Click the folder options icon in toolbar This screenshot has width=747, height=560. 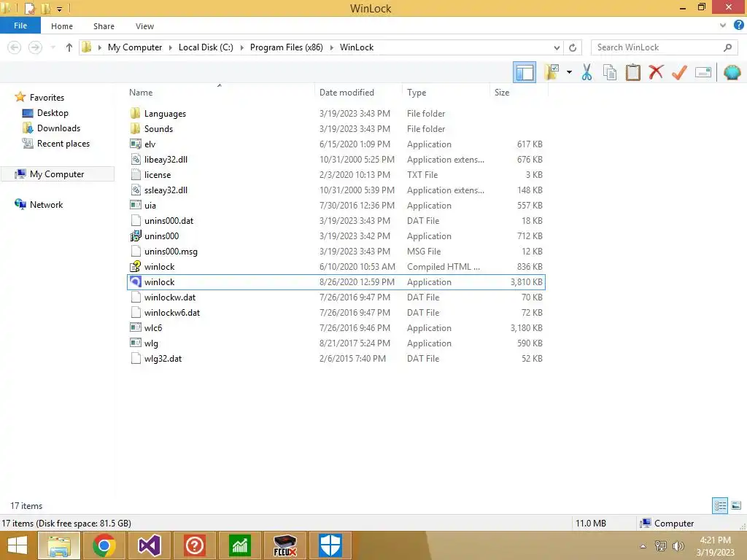[x=551, y=72]
